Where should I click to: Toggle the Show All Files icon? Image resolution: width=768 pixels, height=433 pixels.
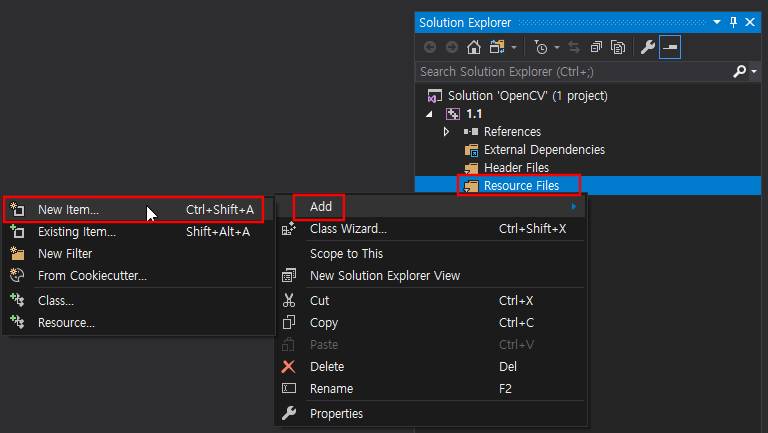click(x=618, y=47)
